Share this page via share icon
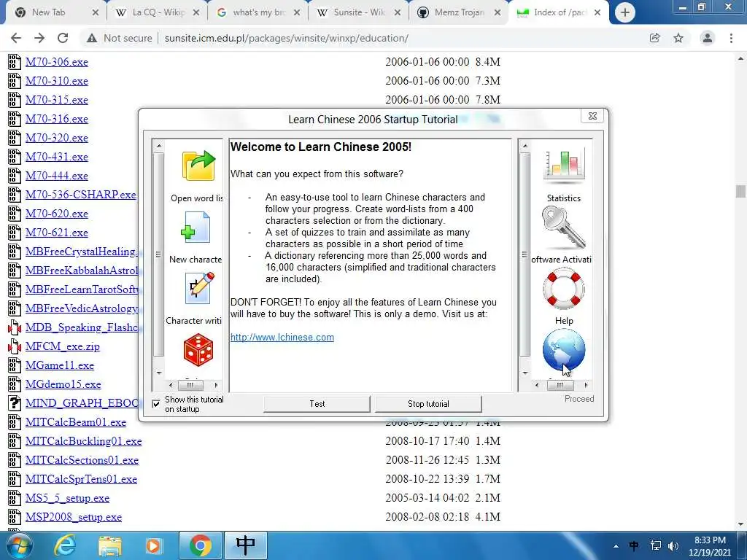 click(x=654, y=38)
